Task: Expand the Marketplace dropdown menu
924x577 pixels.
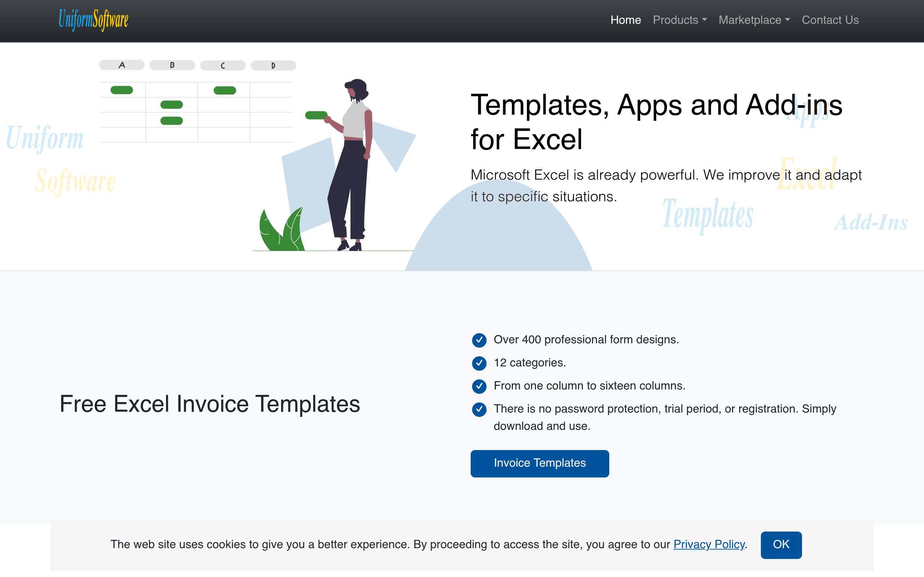Action: tap(754, 20)
